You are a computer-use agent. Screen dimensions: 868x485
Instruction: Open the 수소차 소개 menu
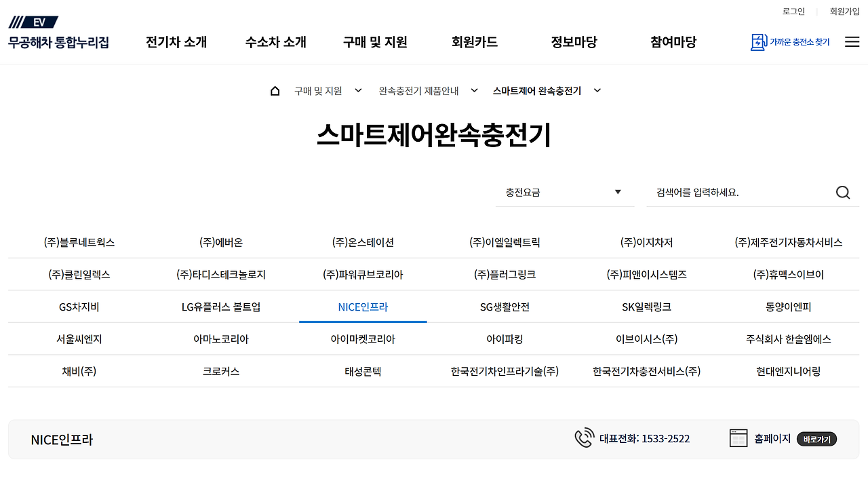click(276, 42)
